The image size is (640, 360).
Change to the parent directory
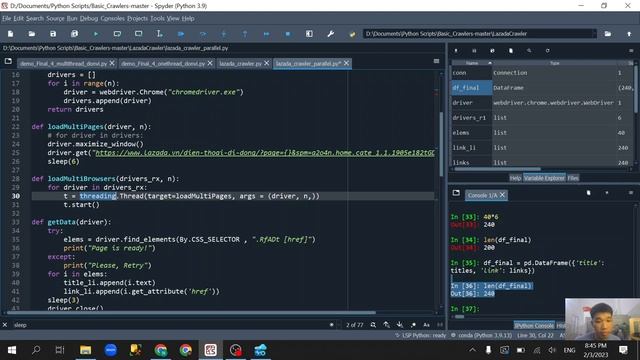point(629,34)
